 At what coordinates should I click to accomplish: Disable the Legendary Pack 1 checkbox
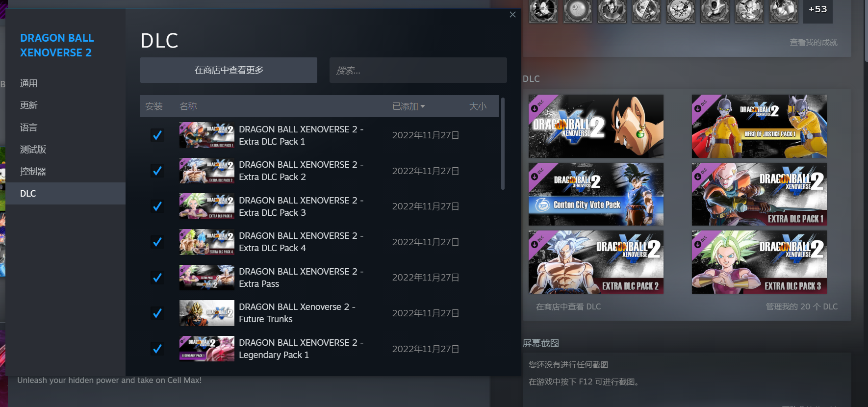tap(157, 349)
